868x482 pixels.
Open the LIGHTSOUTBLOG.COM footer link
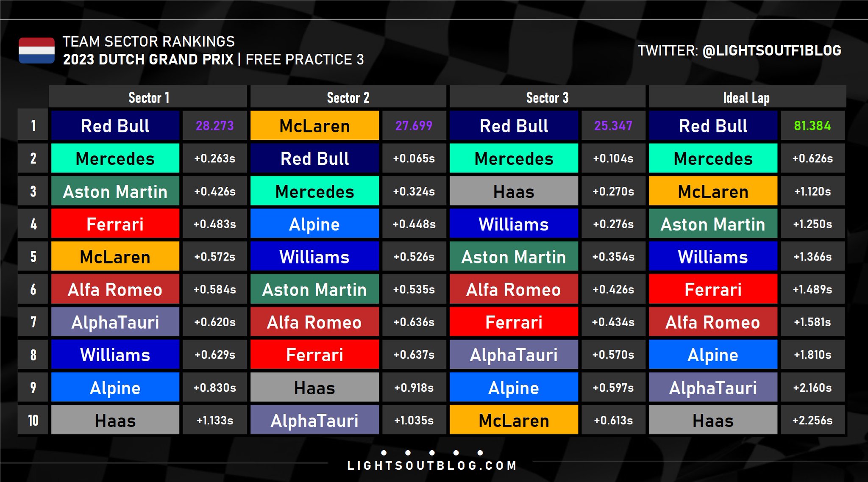pyautogui.click(x=432, y=466)
